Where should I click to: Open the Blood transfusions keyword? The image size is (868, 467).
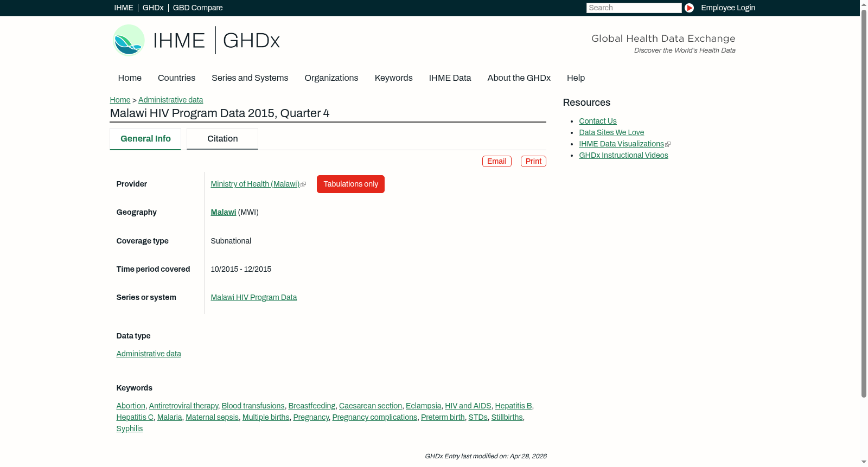click(x=253, y=406)
